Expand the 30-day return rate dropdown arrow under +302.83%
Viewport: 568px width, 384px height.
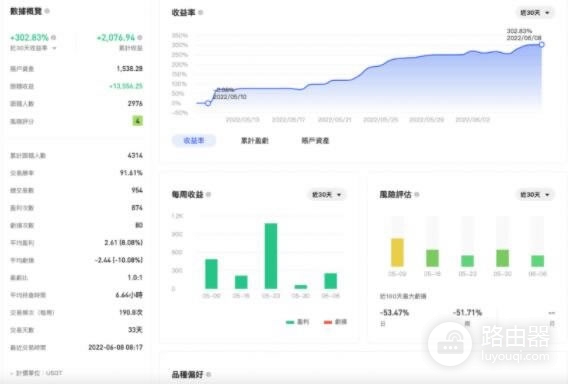[54, 48]
